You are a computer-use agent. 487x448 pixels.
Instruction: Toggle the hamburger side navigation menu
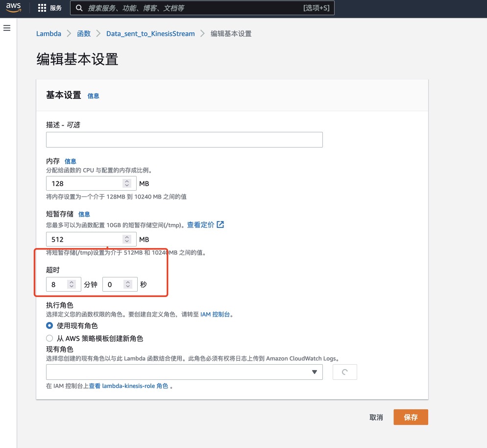coord(7,28)
